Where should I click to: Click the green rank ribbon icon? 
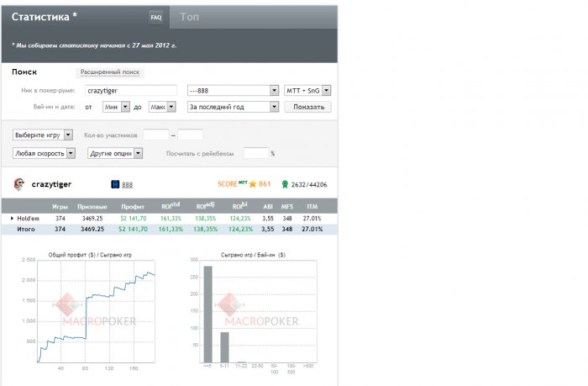point(285,184)
